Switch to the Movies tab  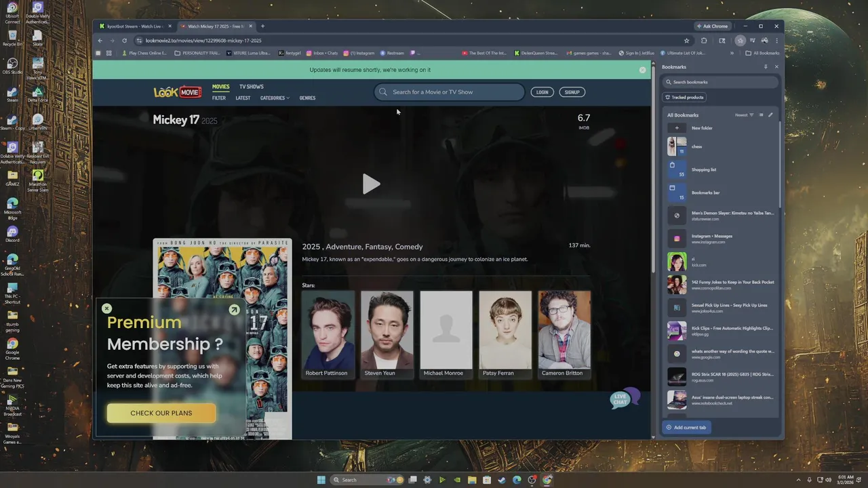click(x=220, y=87)
